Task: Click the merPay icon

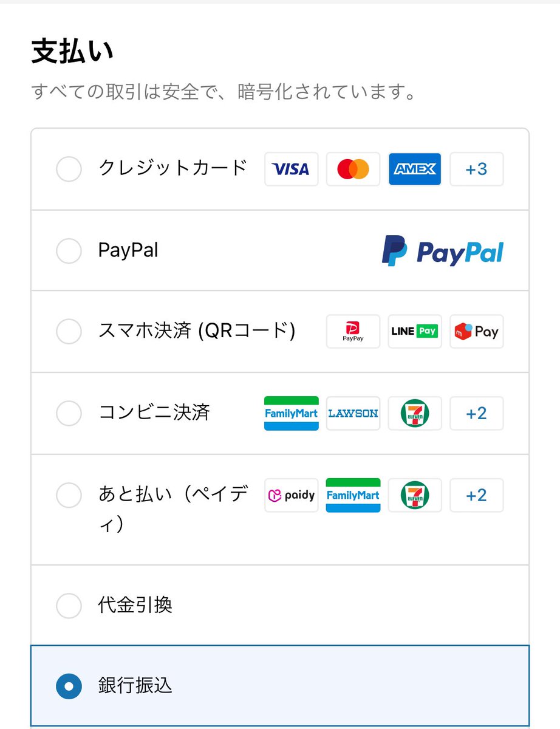Action: [x=477, y=332]
